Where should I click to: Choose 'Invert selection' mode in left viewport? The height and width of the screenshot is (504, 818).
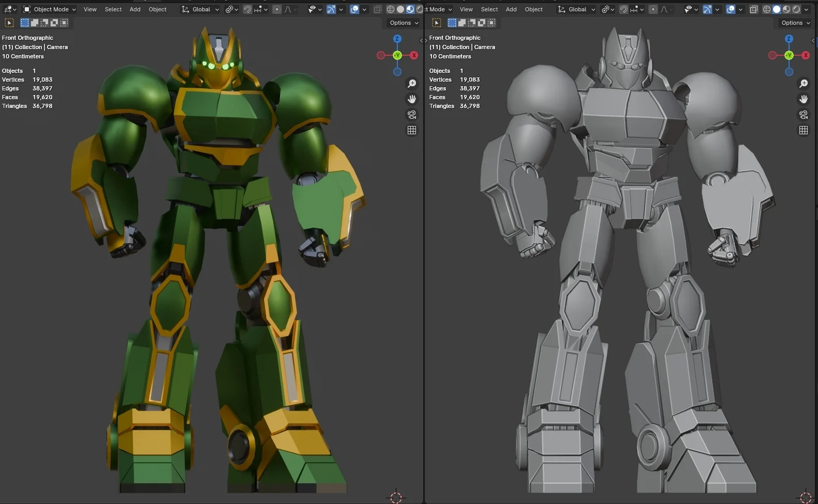(54, 23)
